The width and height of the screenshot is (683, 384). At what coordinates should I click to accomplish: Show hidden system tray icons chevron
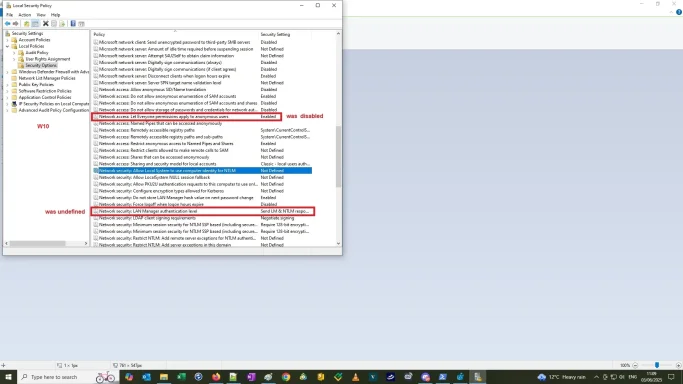point(596,377)
